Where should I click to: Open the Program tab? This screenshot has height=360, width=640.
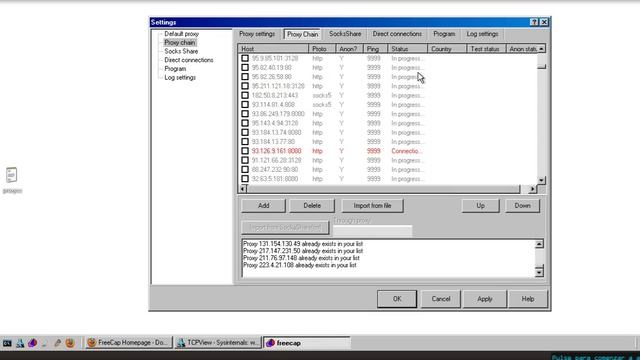pyautogui.click(x=444, y=34)
